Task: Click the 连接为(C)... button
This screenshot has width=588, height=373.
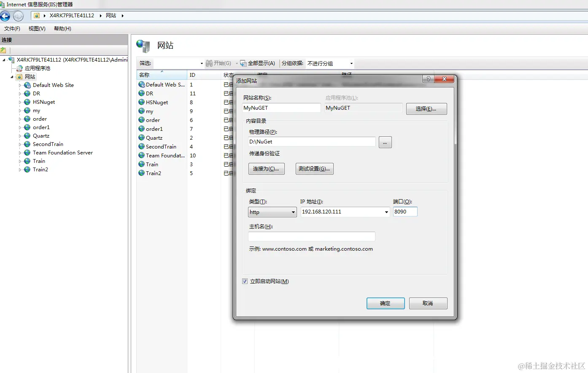Action: 267,169
